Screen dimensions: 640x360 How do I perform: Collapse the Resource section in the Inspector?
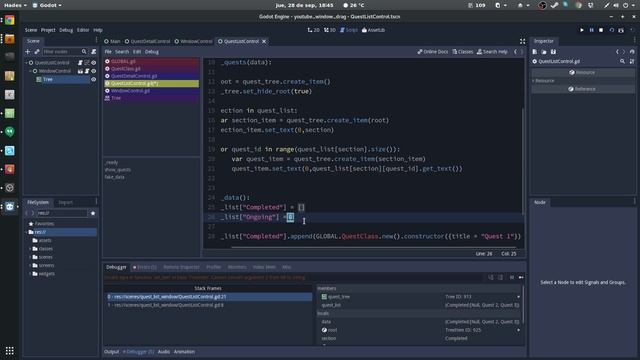coord(533,81)
